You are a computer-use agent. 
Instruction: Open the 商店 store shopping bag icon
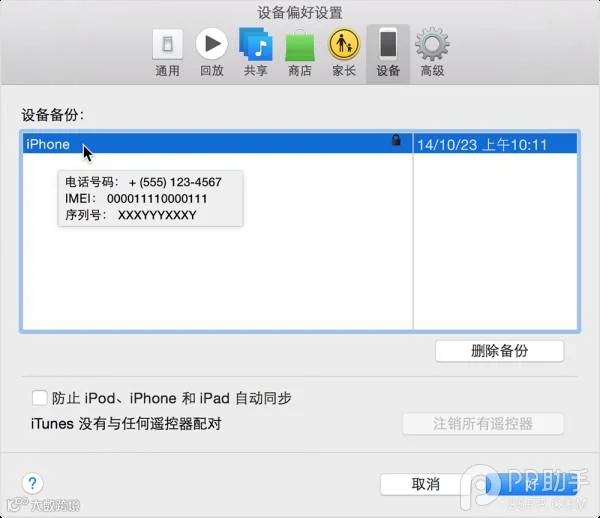300,45
